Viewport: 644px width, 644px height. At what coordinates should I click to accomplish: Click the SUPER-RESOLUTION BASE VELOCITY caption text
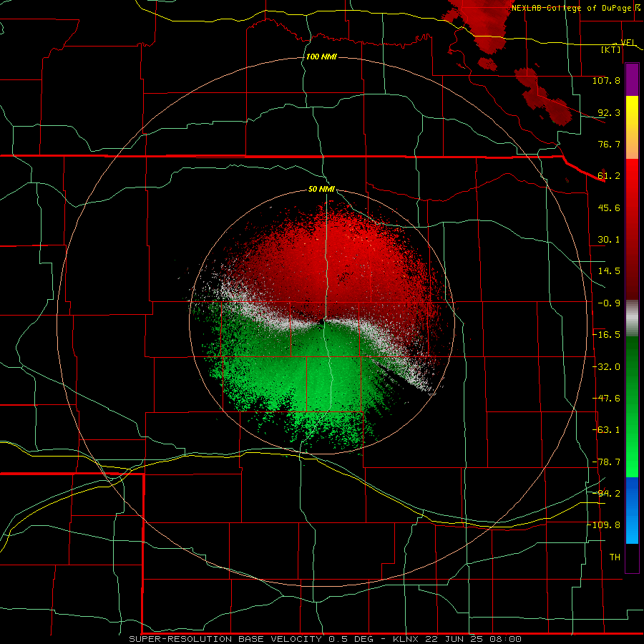[225, 639]
